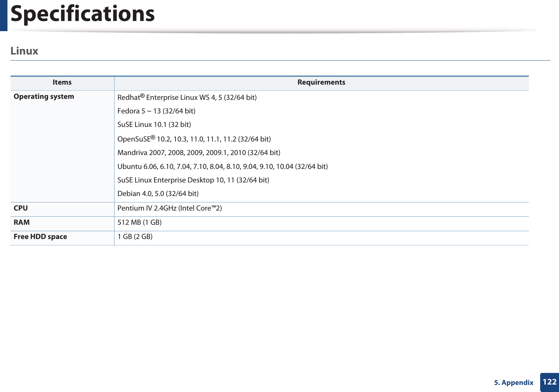Click the Debian 4.0, 5.0 entry
The width and height of the screenshot is (559, 392).
click(158, 193)
